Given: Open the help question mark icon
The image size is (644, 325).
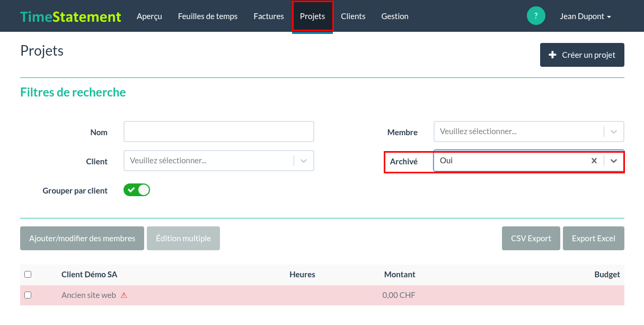Looking at the screenshot, I should pyautogui.click(x=536, y=16).
